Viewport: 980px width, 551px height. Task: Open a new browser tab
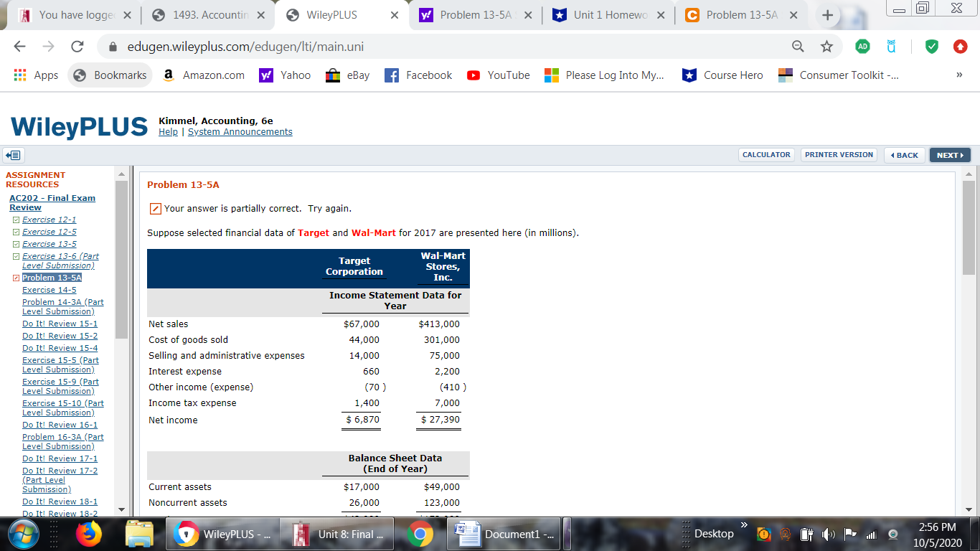click(x=828, y=15)
